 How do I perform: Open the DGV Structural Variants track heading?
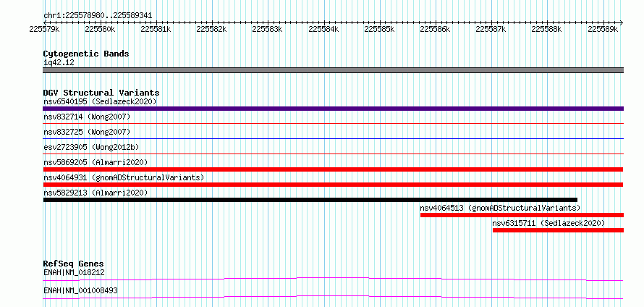(101, 93)
